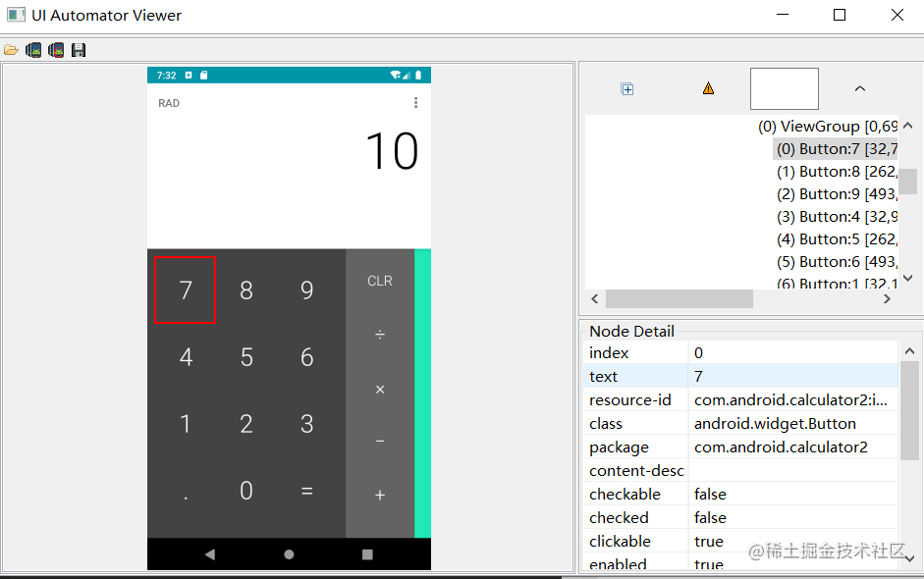Click the UI Automator Viewer window title icon

[x=16, y=16]
